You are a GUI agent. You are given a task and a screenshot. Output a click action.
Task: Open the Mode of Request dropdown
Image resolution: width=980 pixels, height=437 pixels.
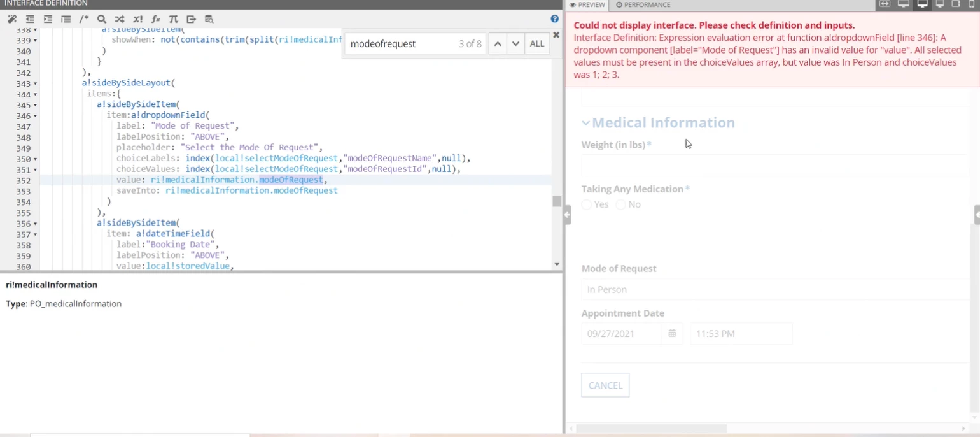click(x=774, y=289)
